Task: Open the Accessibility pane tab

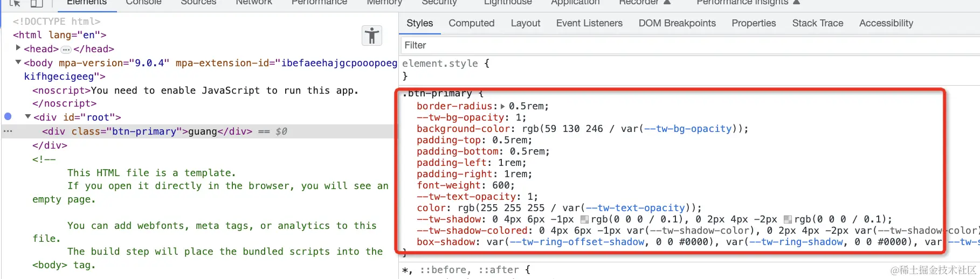Action: (x=886, y=23)
